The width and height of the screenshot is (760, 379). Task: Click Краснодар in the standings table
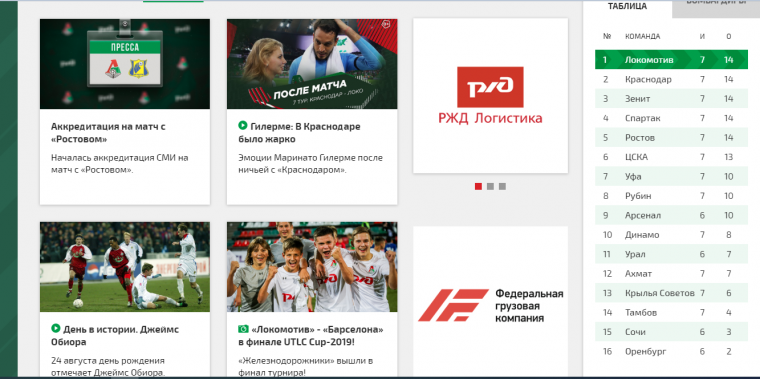click(648, 79)
